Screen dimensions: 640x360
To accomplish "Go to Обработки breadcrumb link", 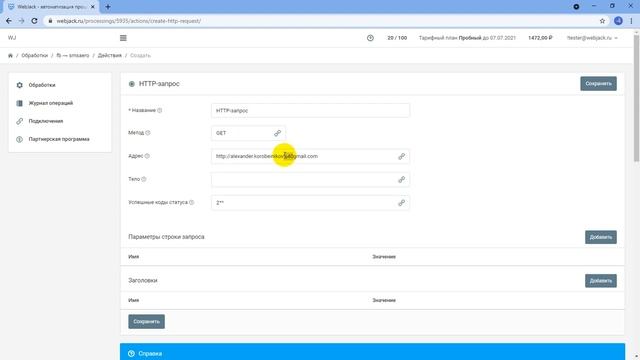I will (35, 56).
